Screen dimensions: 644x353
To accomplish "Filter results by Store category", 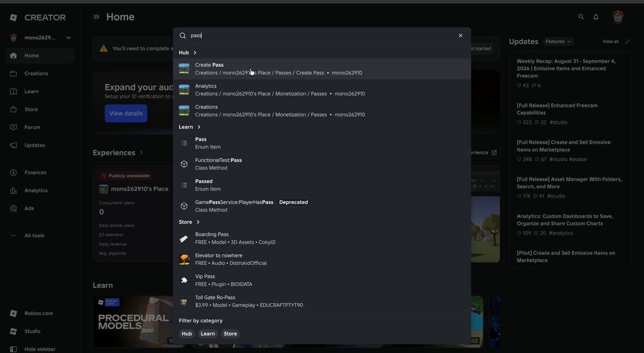I will (230, 334).
